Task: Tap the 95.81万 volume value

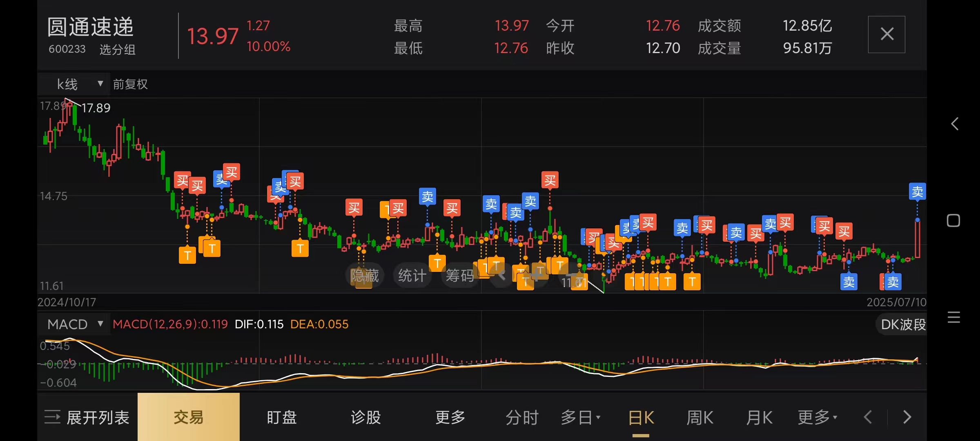Action: tap(807, 48)
